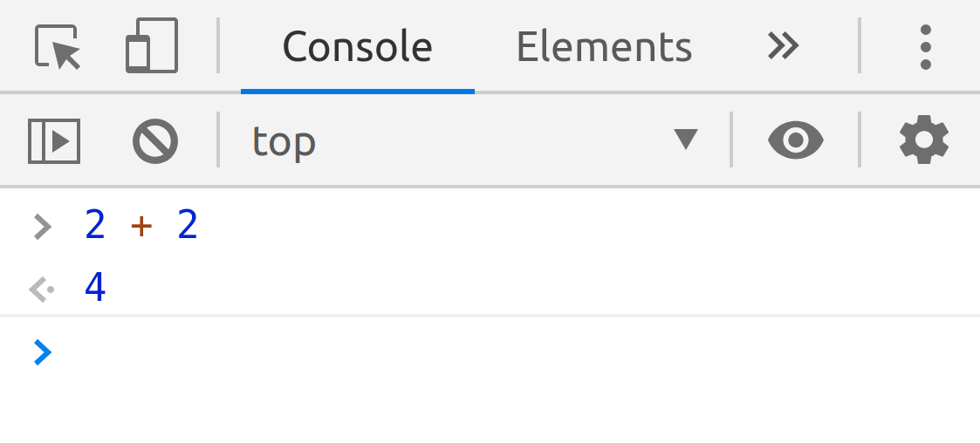The width and height of the screenshot is (980, 443).
Task: Create live expression with eye icon
Action: (795, 140)
